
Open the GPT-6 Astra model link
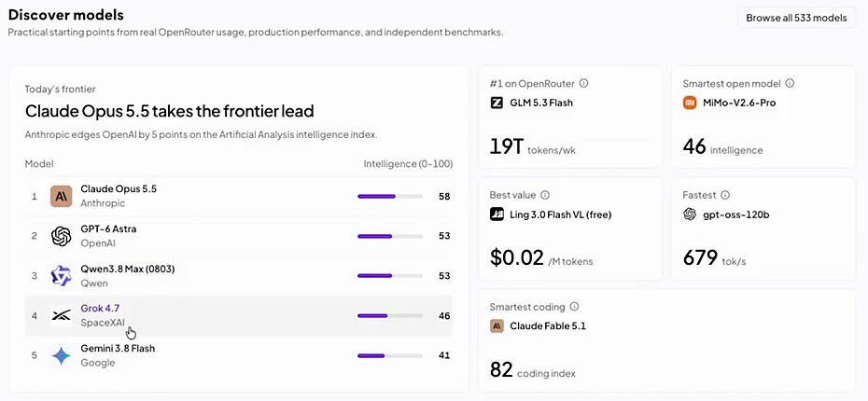click(x=108, y=228)
